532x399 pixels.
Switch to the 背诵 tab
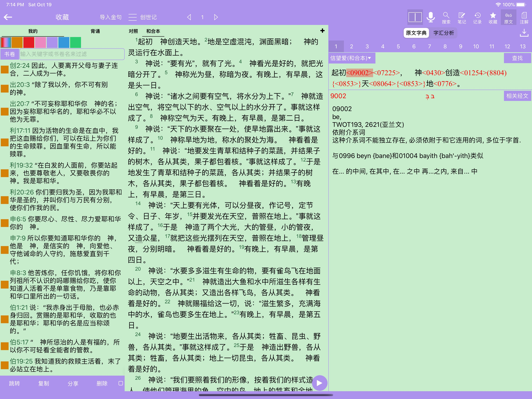(95, 31)
